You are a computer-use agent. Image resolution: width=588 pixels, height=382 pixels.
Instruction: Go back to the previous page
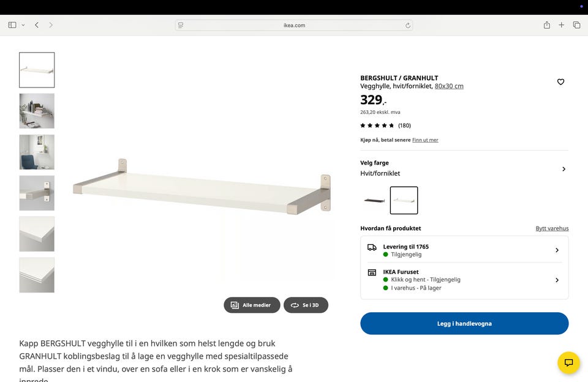point(37,25)
